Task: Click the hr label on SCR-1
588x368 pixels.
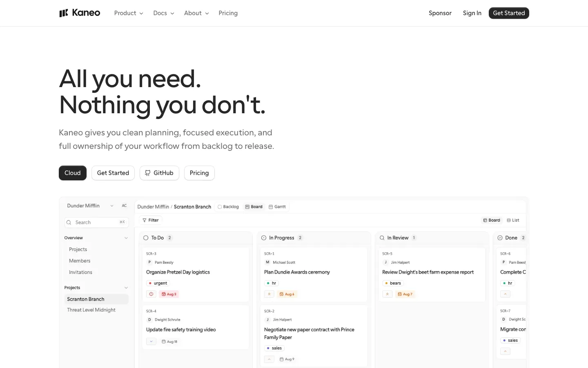Action: pyautogui.click(x=272, y=283)
